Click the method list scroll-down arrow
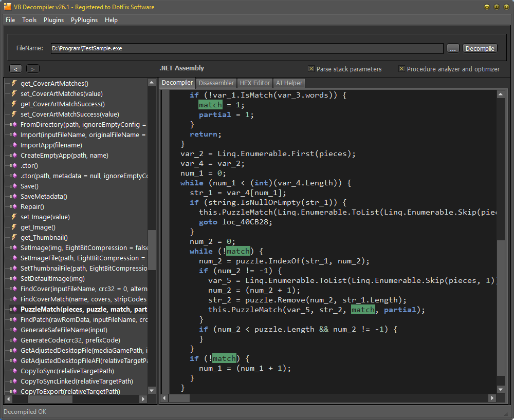 tap(152, 390)
